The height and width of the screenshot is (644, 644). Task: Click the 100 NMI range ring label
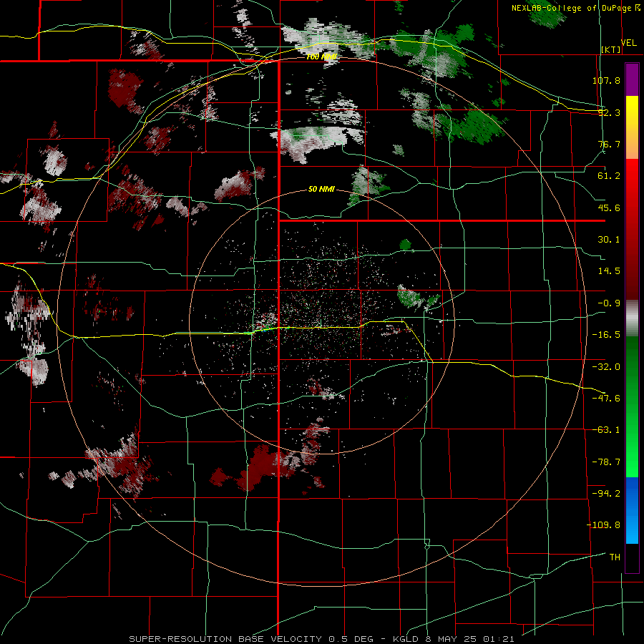point(321,57)
